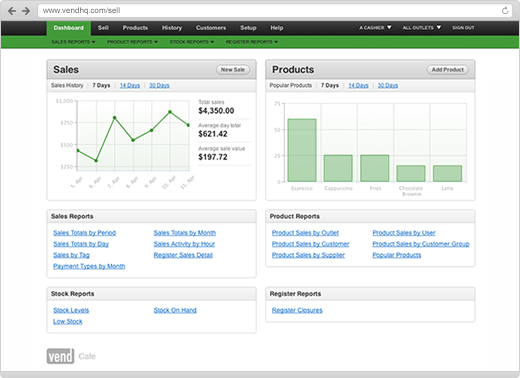
Task: Open the Products navigation tab
Action: [x=135, y=28]
